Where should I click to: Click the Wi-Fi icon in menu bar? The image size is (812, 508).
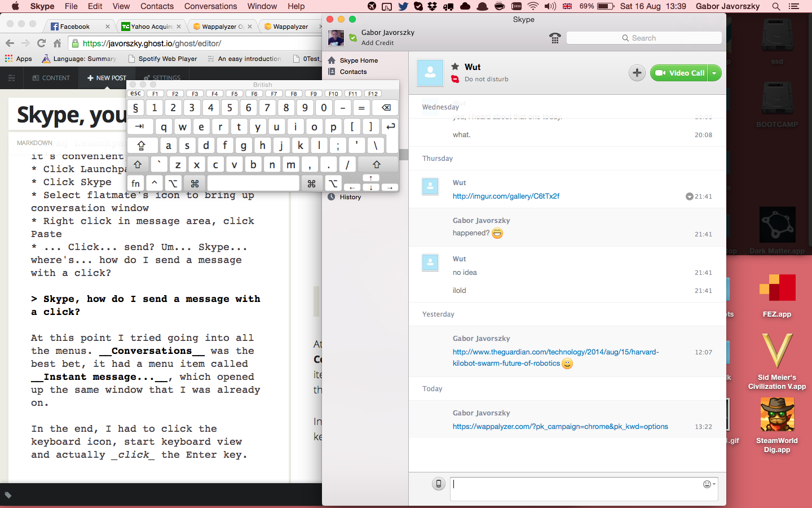tap(533, 6)
